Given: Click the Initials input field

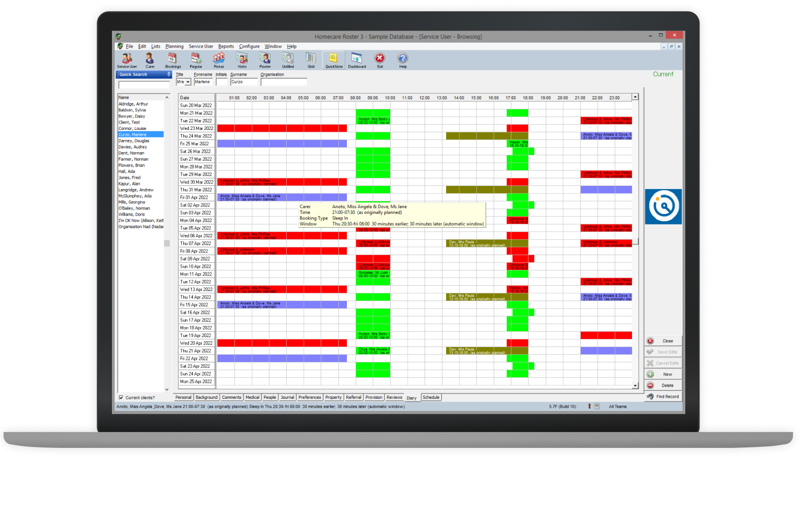Looking at the screenshot, I should pos(221,82).
